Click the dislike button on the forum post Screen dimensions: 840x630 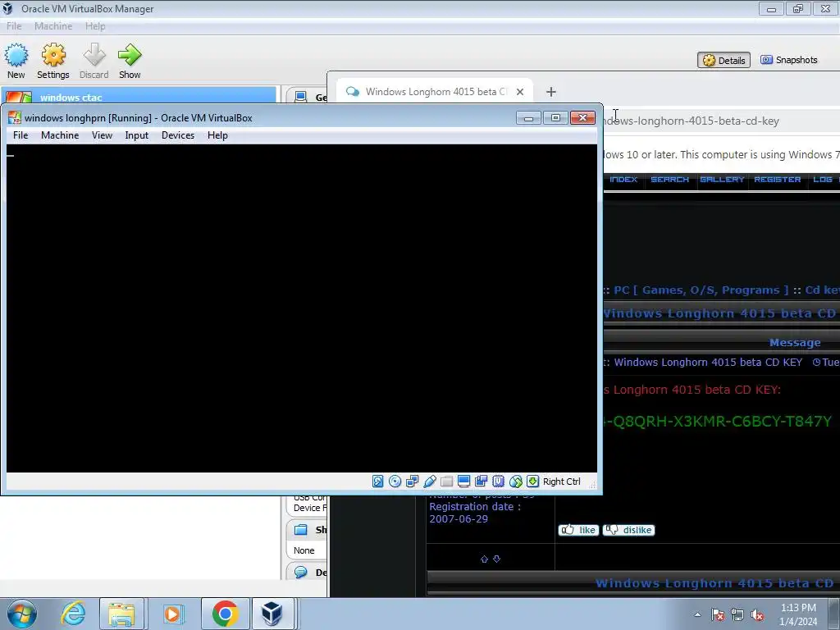pyautogui.click(x=629, y=530)
